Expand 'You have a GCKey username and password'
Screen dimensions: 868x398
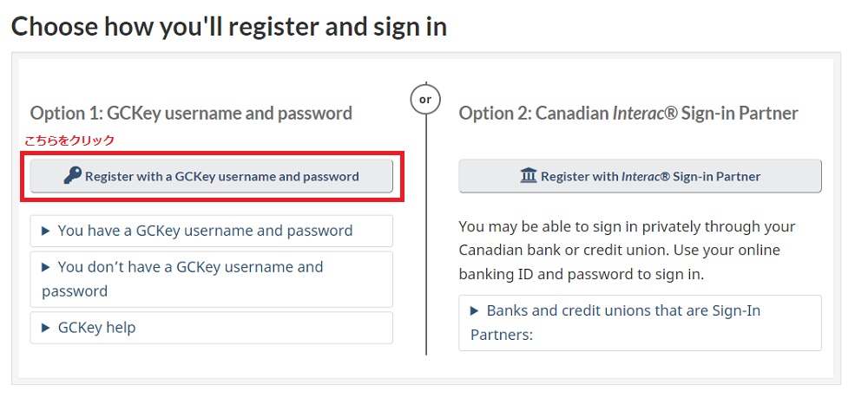pyautogui.click(x=212, y=231)
